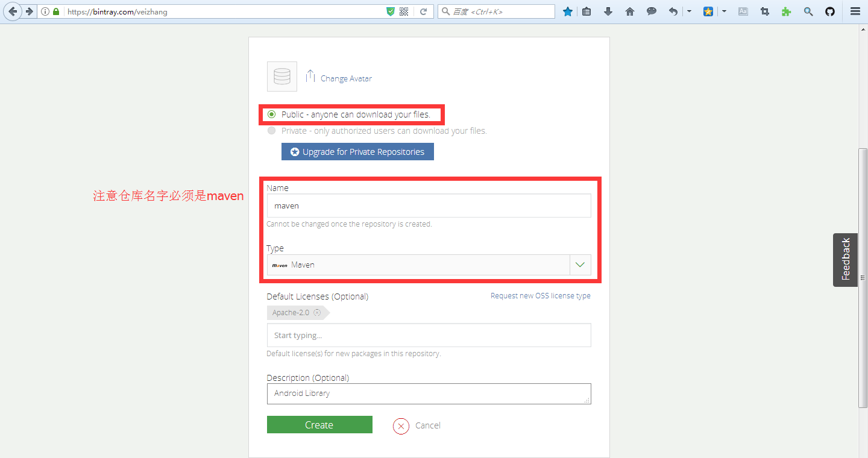Open the crop screenshot tool icon
Viewport: 868px width, 458px height.
(765, 11)
